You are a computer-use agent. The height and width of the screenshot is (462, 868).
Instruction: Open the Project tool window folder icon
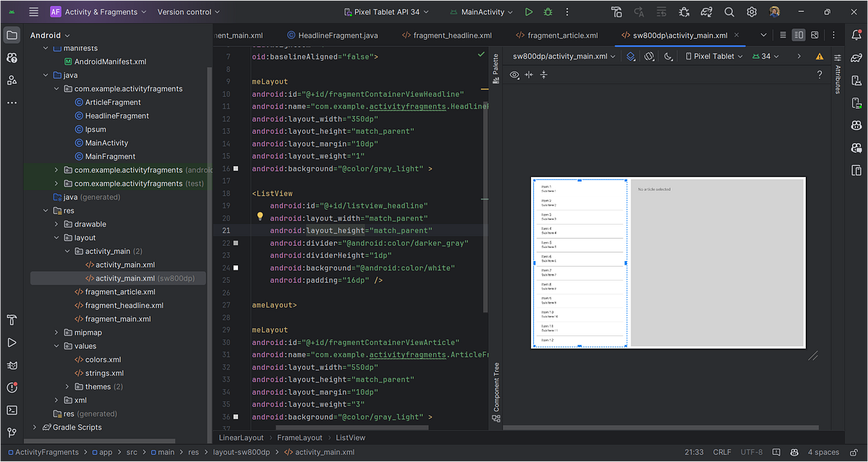click(12, 34)
